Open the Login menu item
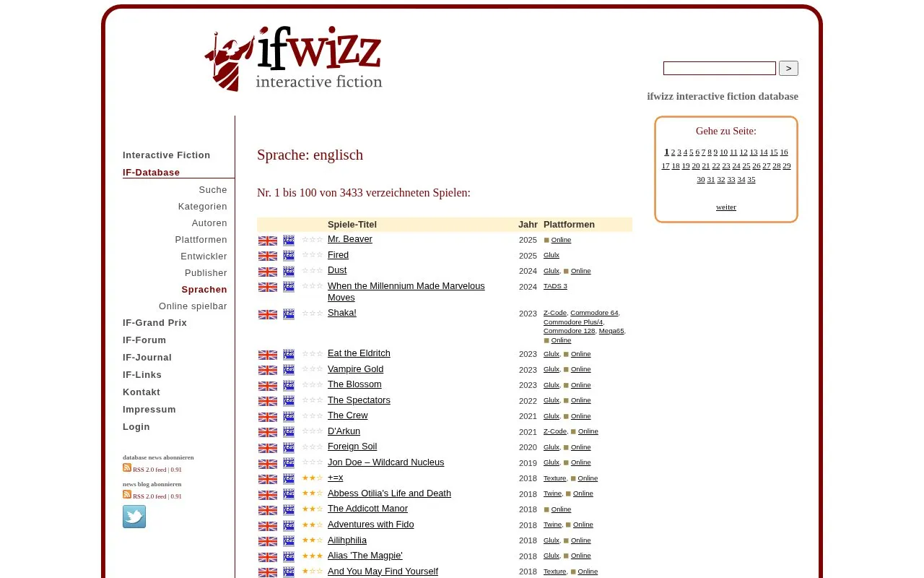This screenshot has height=578, width=924. [x=136, y=427]
